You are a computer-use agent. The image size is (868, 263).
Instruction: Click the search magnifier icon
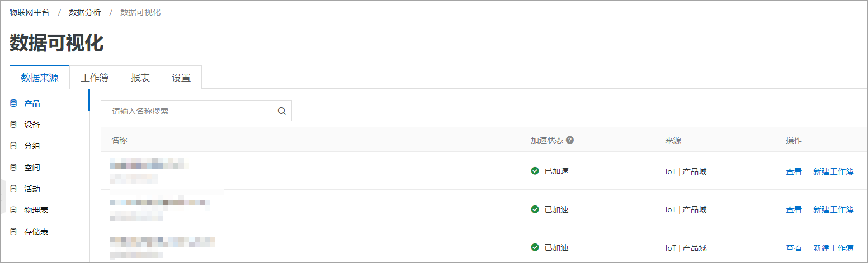tap(282, 111)
